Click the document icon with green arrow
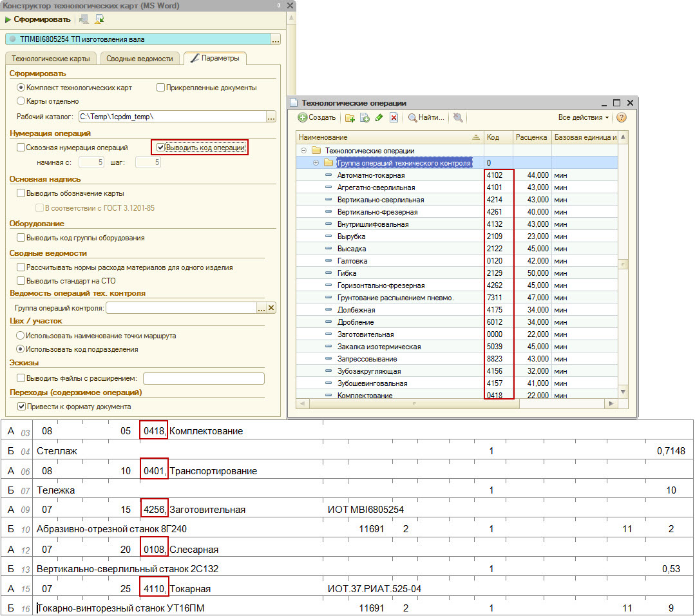The width and height of the screenshot is (695, 616). pos(99,19)
